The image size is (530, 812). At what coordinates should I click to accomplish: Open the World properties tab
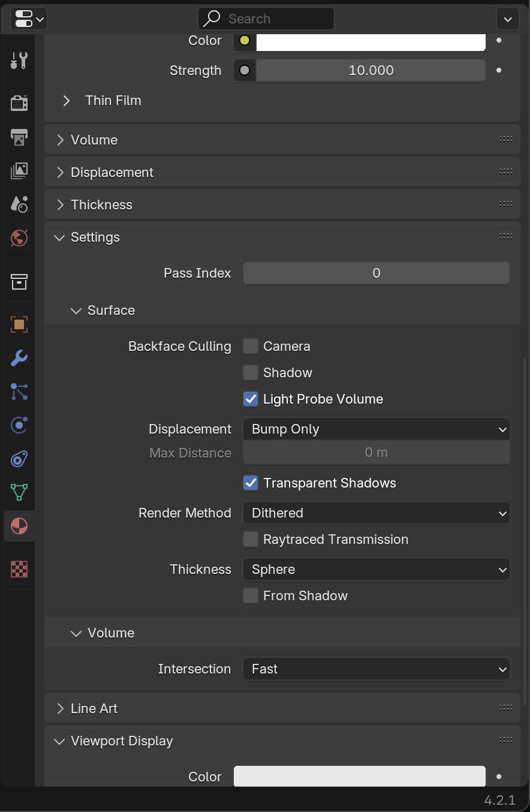pos(19,238)
